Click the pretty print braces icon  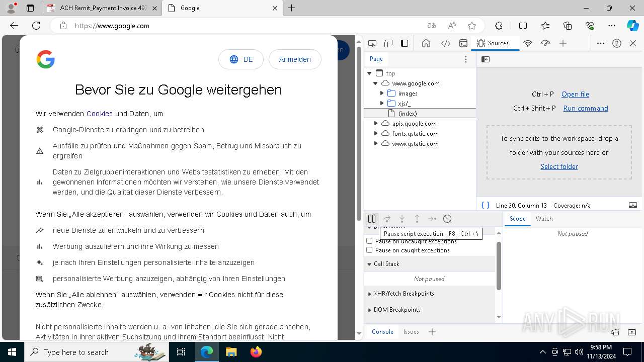[x=486, y=205]
